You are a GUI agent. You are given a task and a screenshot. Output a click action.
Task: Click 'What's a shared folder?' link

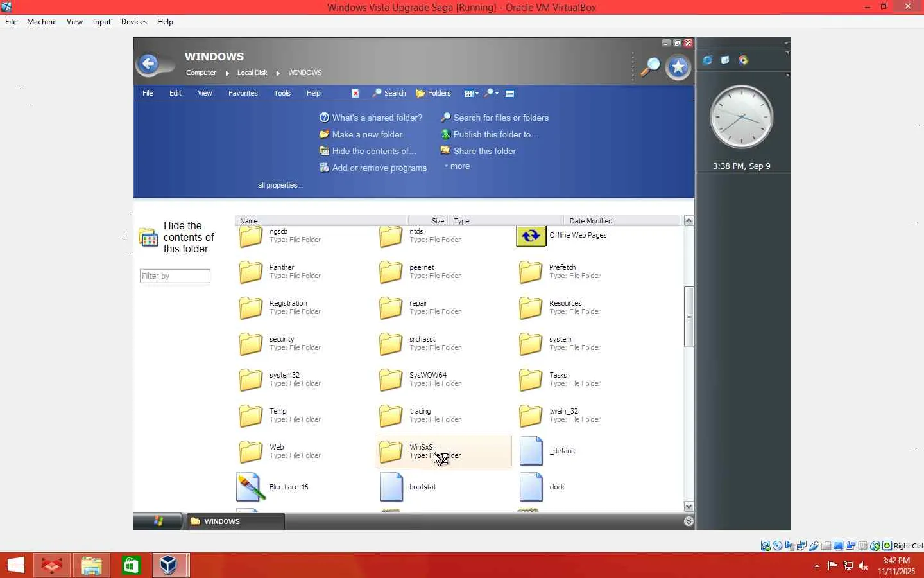[x=371, y=118]
